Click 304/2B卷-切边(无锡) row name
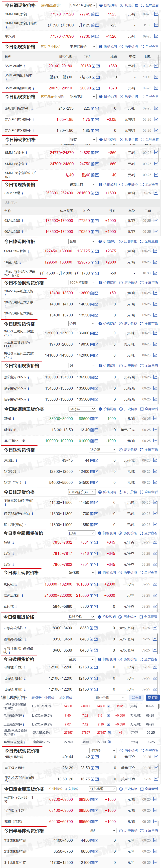 tap(19, 302)
